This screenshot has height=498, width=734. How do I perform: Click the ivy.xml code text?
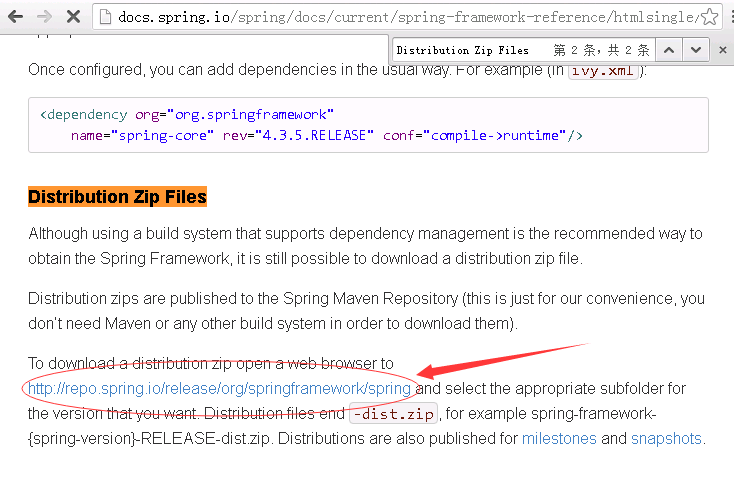point(603,71)
